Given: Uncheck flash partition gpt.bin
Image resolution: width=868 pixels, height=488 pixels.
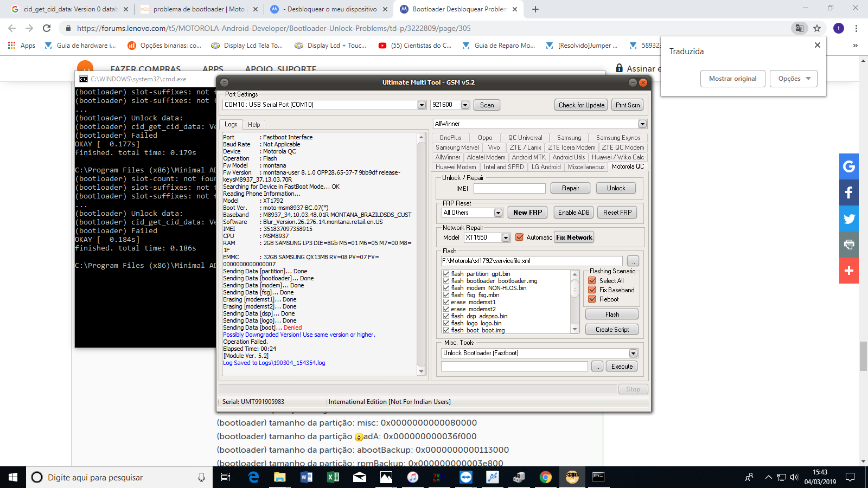Looking at the screenshot, I should click(x=446, y=274).
